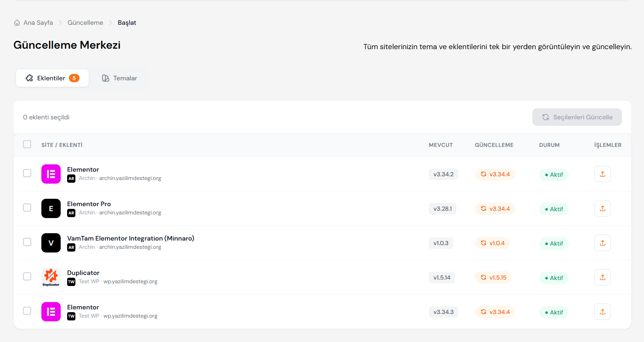644x342 pixels.
Task: Click the VamTam plugin V logo
Action: point(51,243)
